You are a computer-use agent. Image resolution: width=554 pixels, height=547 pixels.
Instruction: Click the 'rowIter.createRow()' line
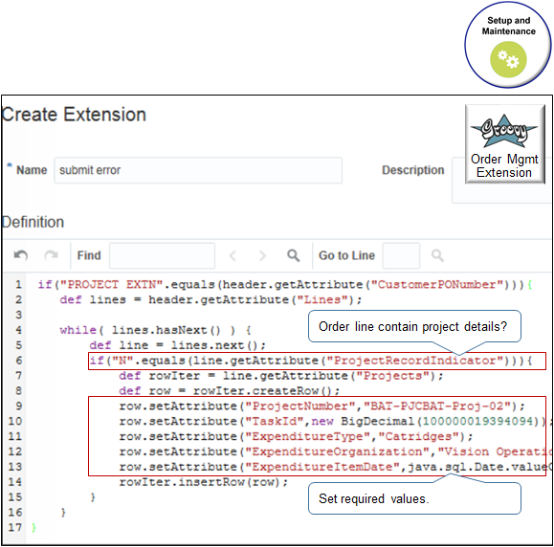point(229,391)
